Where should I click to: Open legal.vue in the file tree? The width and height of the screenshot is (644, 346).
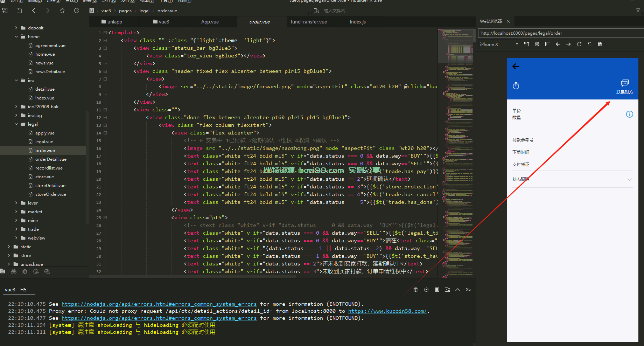pos(44,141)
